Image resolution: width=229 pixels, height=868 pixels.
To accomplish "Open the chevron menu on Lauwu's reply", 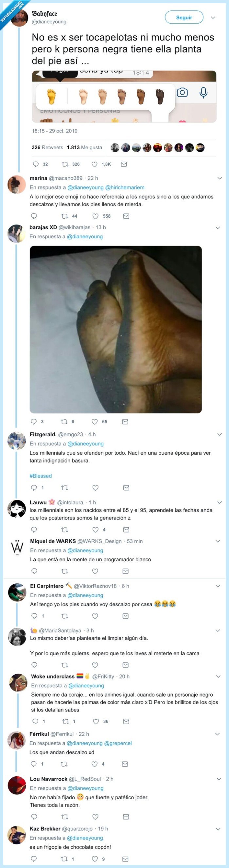I will (x=220, y=502).
